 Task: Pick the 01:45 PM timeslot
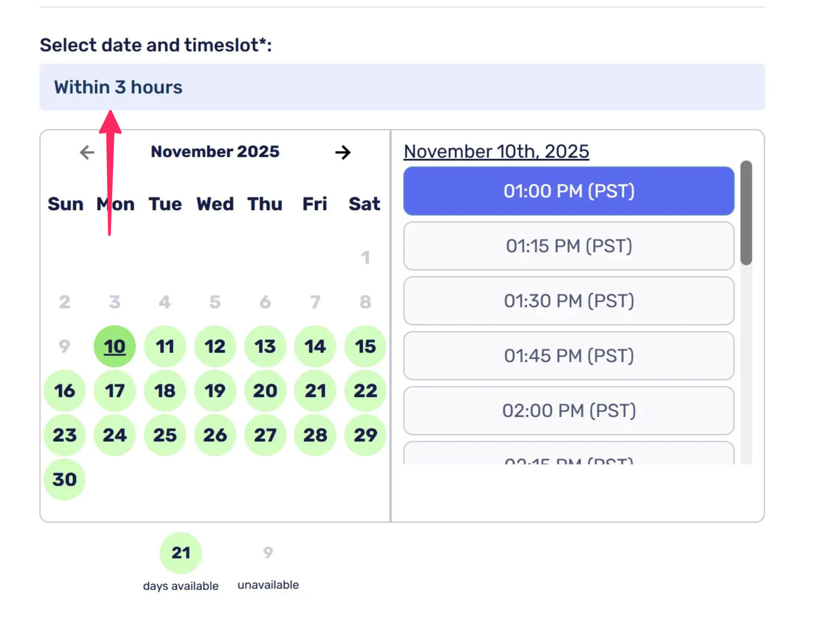pos(568,355)
